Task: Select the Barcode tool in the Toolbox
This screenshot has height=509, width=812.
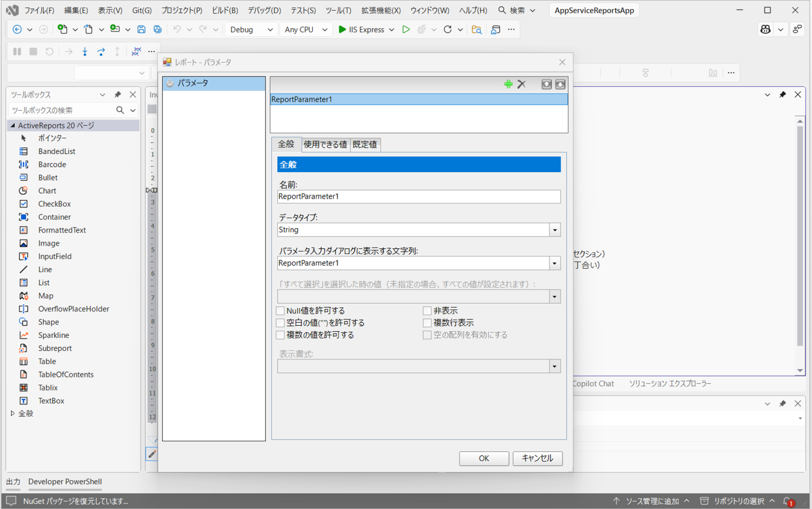Action: tap(52, 164)
